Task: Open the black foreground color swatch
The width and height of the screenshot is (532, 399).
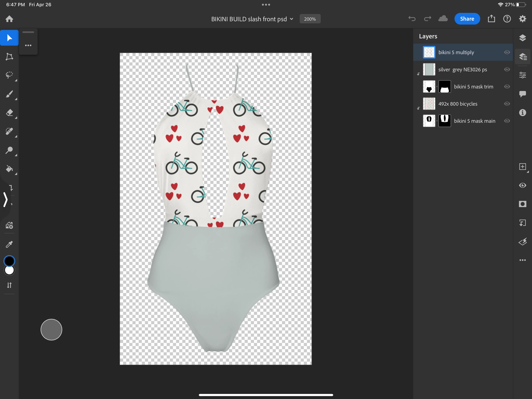Action: pyautogui.click(x=9, y=261)
